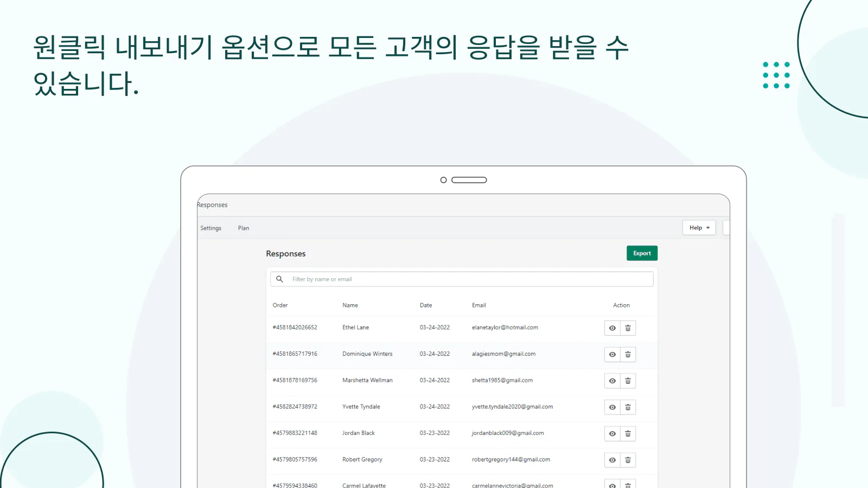
Task: Export all responses
Action: 642,253
